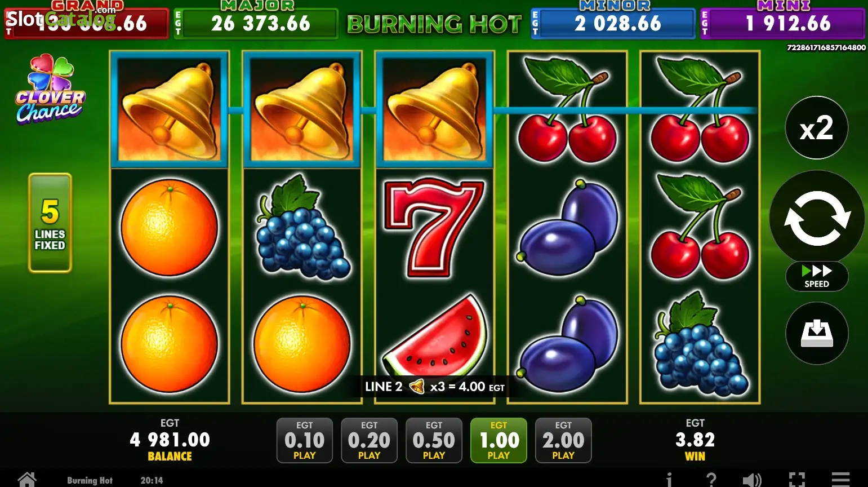Image resolution: width=868 pixels, height=487 pixels.
Task: Activate the x2 gamble button
Action: [x=816, y=128]
